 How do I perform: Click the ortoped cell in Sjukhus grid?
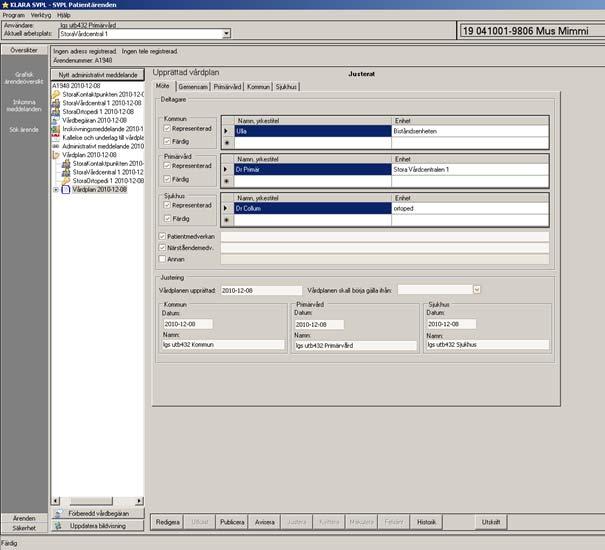point(470,208)
